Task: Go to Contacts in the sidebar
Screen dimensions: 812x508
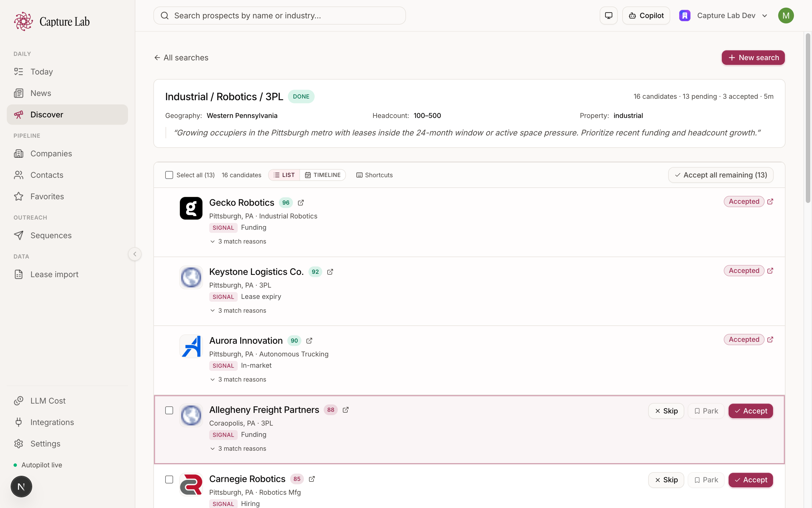Action: pos(67,175)
